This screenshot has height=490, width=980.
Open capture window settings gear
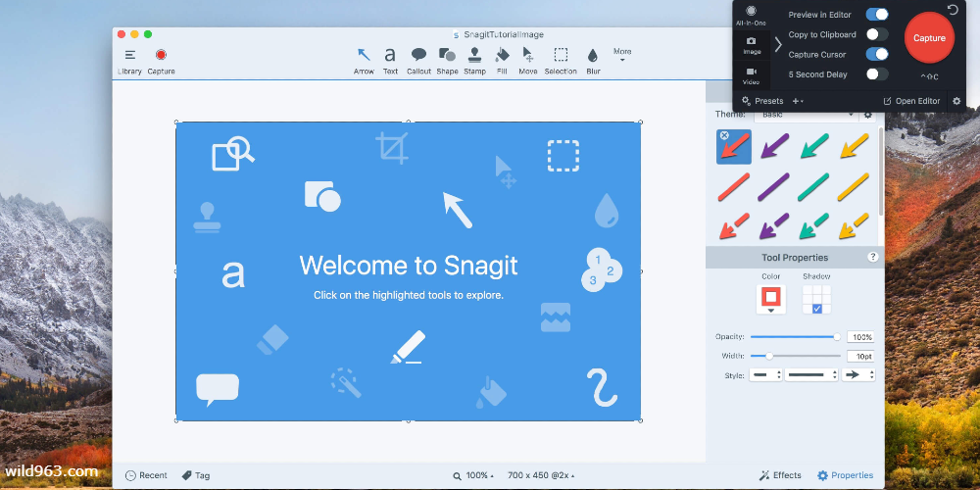point(956,101)
